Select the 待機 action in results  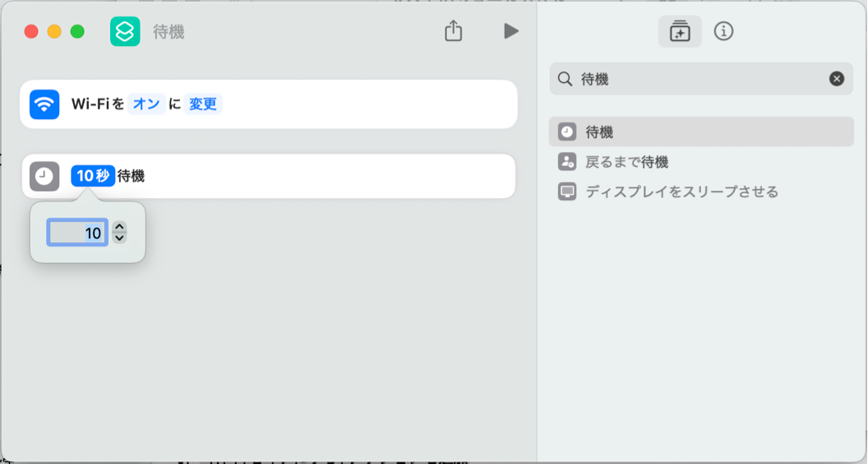click(x=701, y=131)
